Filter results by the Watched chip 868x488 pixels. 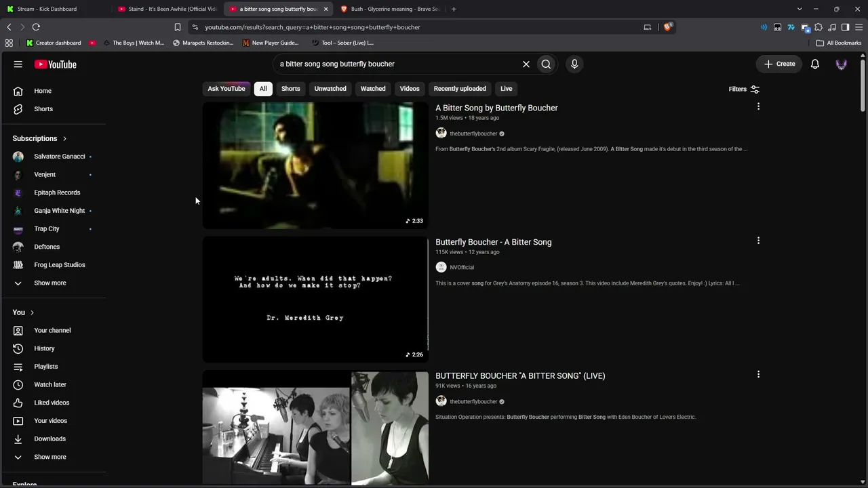coord(373,89)
